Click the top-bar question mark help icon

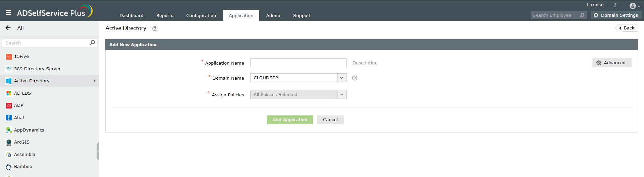[x=615, y=5]
